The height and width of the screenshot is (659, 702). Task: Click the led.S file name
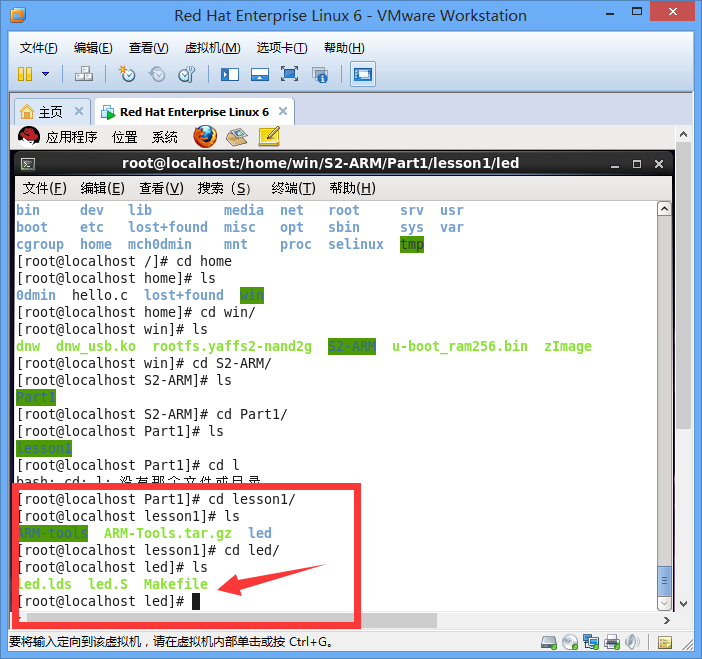(108, 584)
